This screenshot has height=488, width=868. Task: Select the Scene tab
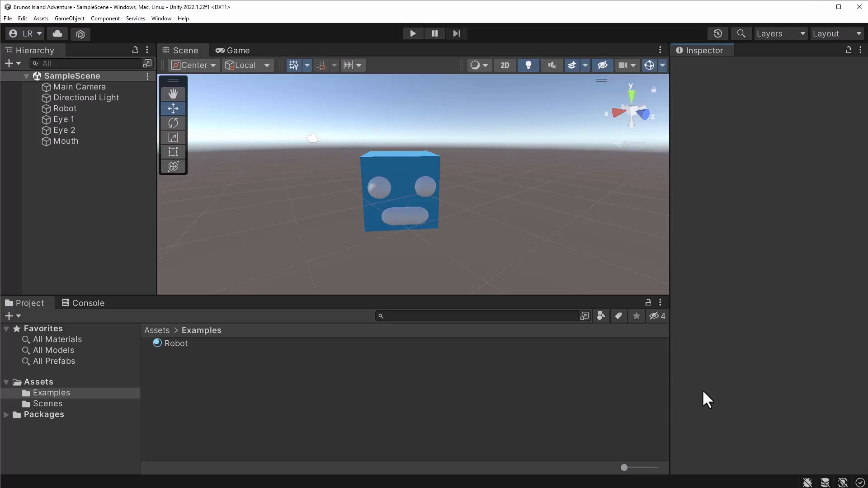point(181,50)
